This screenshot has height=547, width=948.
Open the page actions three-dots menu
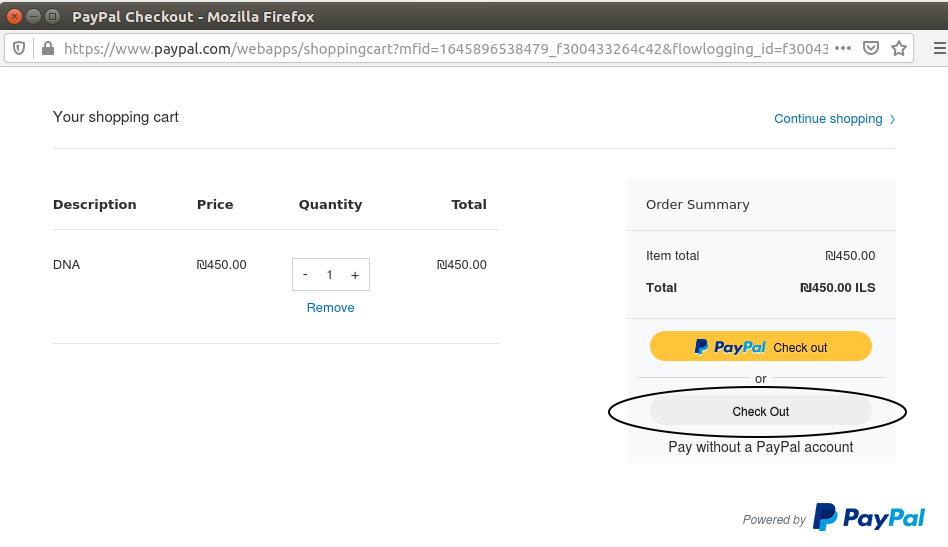(843, 48)
